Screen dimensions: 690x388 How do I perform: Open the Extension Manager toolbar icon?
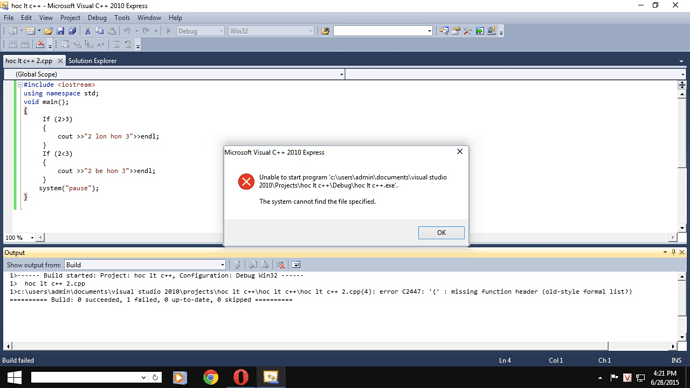tap(492, 31)
